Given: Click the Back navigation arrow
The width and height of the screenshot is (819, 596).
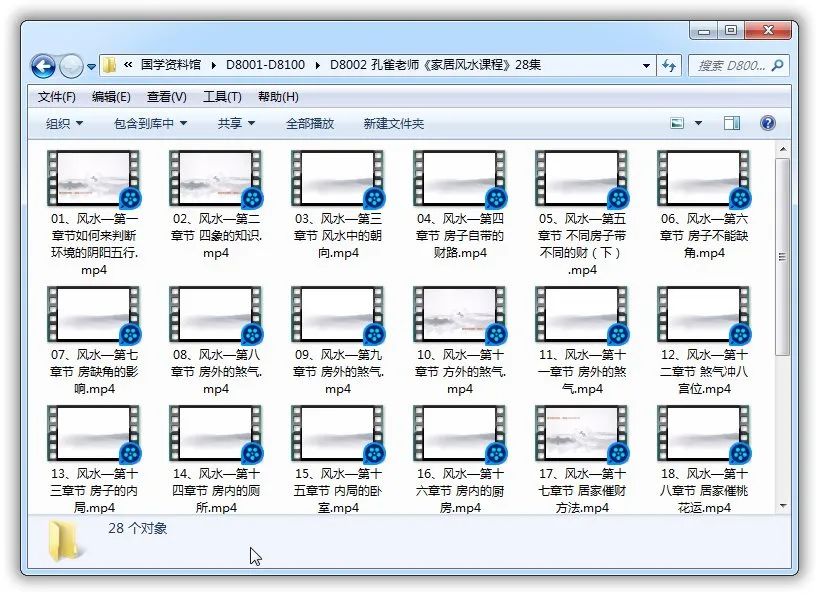Looking at the screenshot, I should coord(43,66).
